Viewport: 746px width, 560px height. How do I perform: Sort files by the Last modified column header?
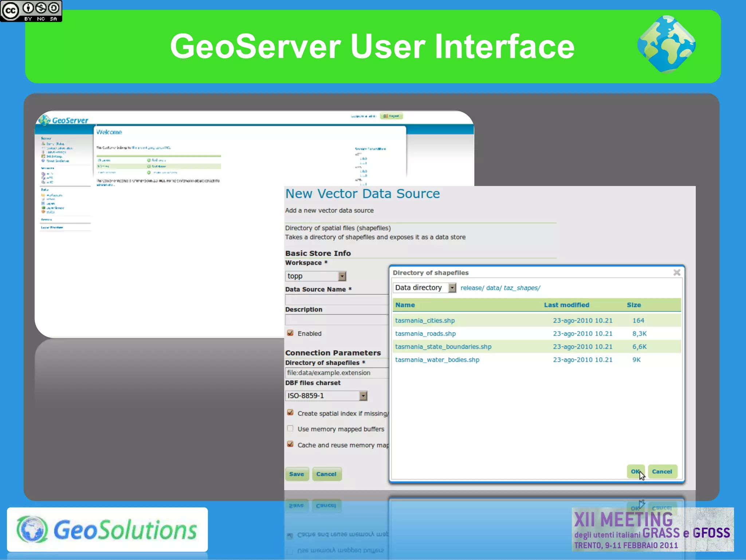566,305
